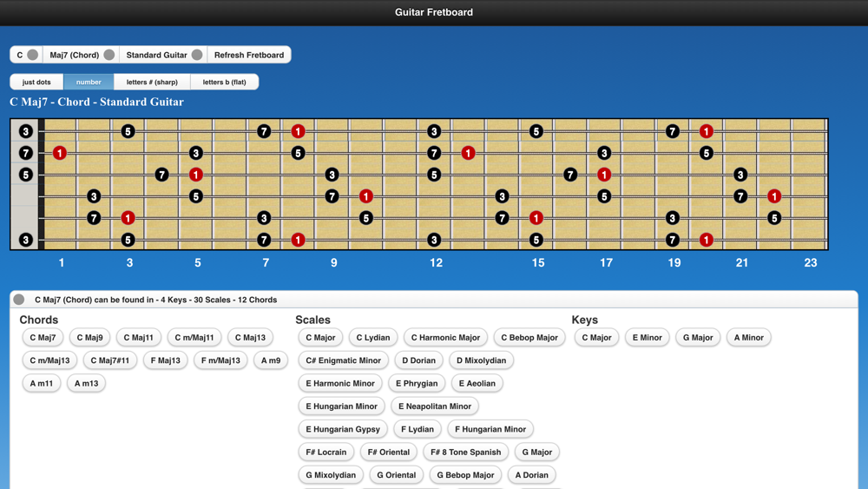Select the G Major key chip
Viewport: 868px width, 489px height.
698,337
